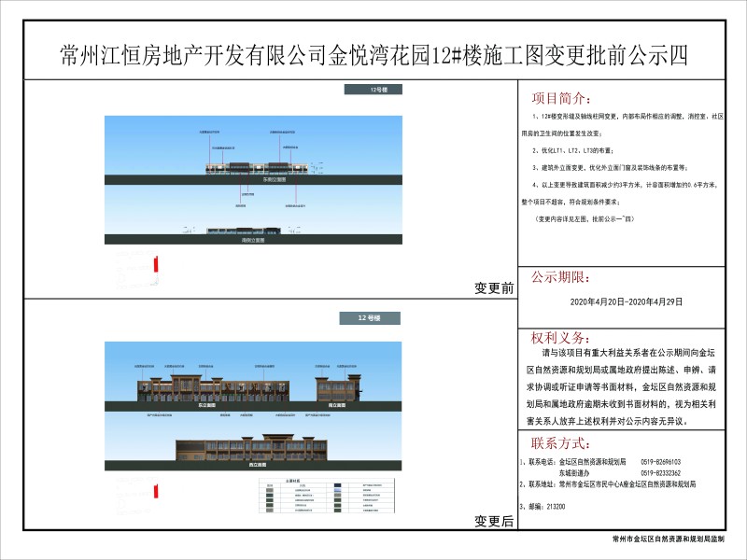Click the footer text 常州市金坛区自然资源和规划局监制
The image size is (747, 560).
coord(669,539)
